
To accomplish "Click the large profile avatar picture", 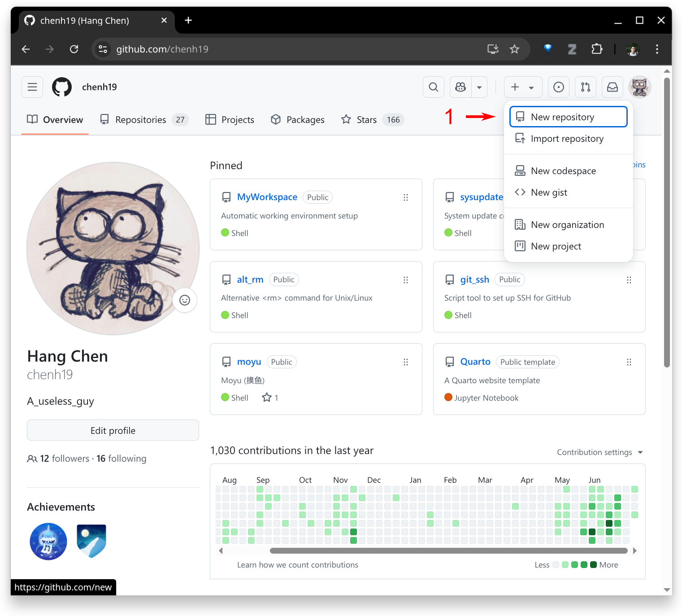I will coord(113,249).
